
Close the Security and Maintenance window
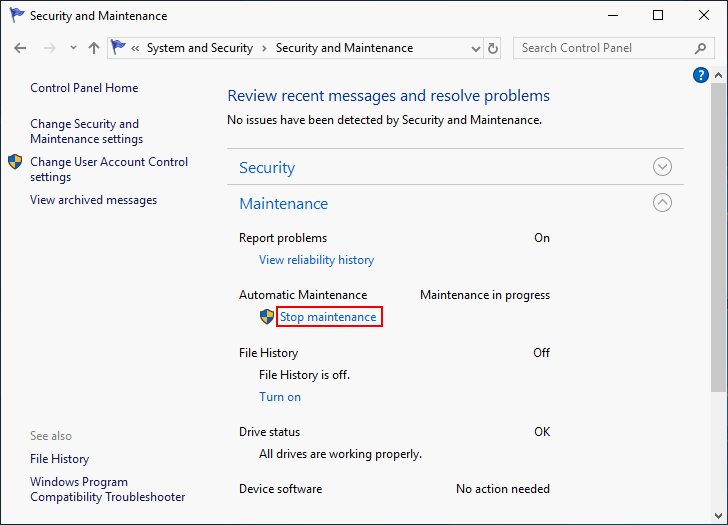[704, 15]
